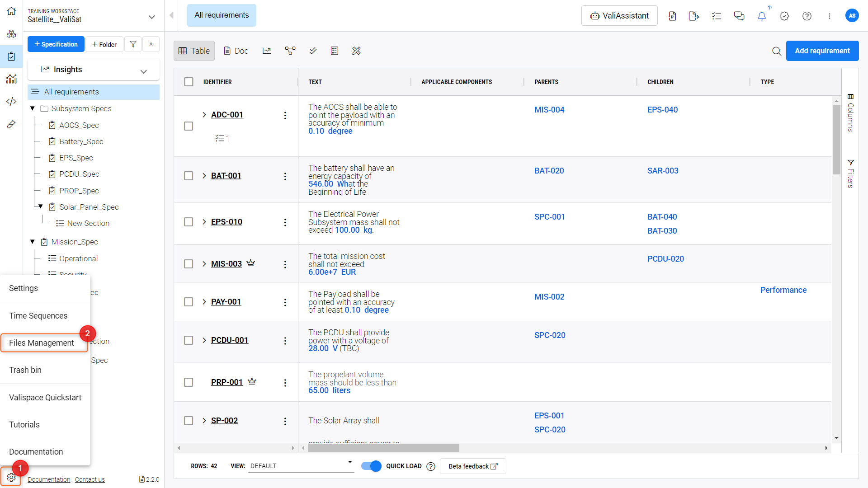The image size is (868, 488).
Task: Click the import file icon in header
Action: (672, 16)
